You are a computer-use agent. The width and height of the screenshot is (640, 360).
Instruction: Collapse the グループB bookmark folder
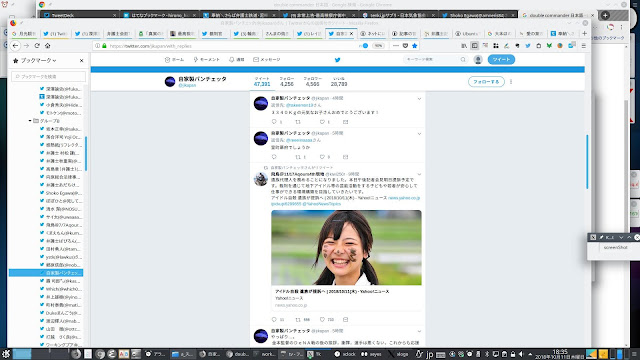click(x=30, y=121)
